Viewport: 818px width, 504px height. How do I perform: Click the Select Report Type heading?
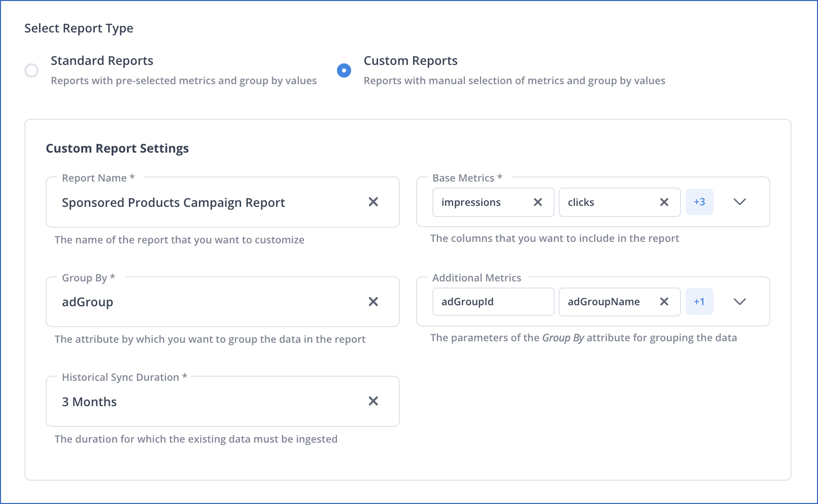coord(79,28)
